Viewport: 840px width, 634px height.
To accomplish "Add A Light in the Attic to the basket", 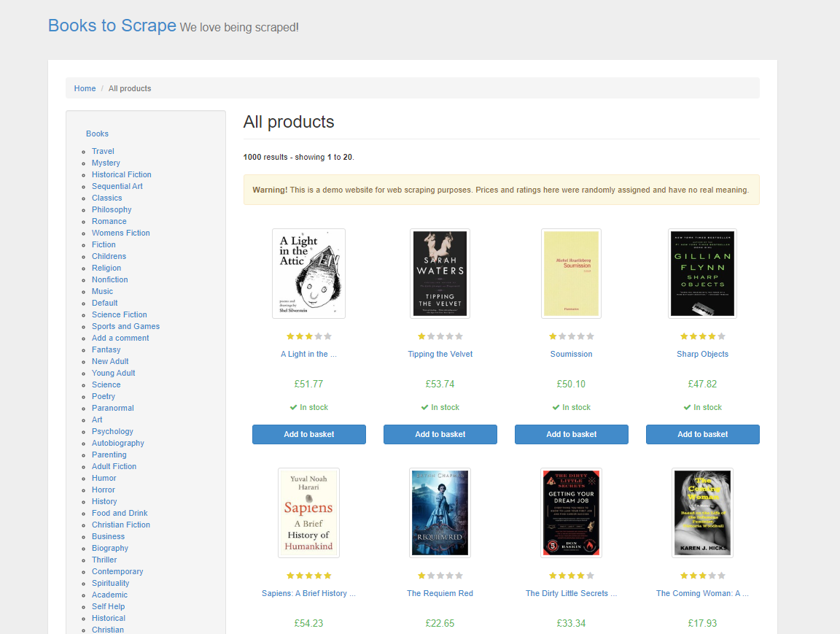I will click(x=308, y=434).
